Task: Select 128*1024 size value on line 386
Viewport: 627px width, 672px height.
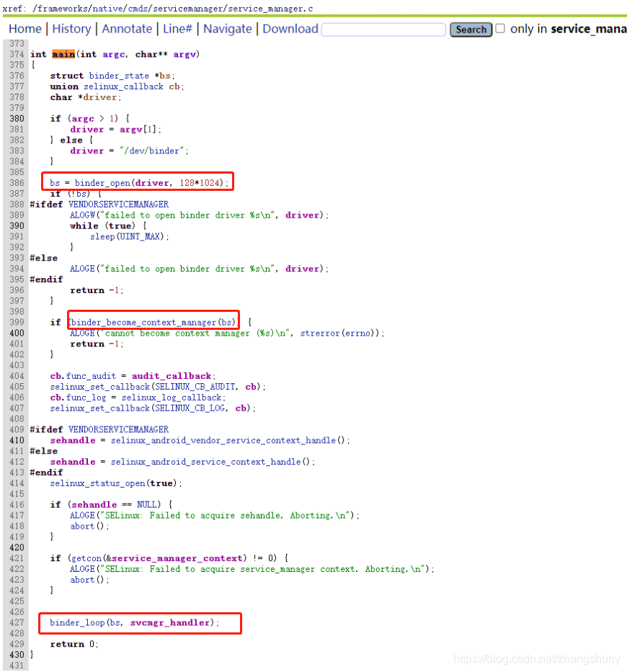Action: (x=200, y=183)
